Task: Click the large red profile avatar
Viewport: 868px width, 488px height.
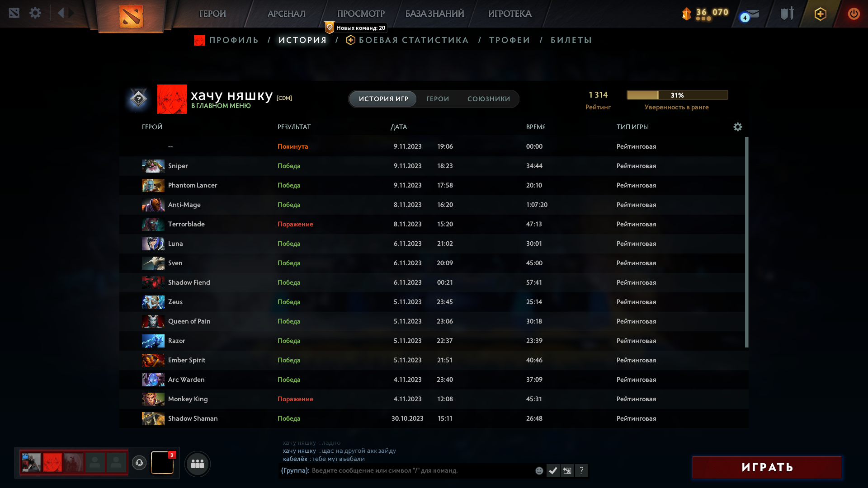Action: pos(172,99)
